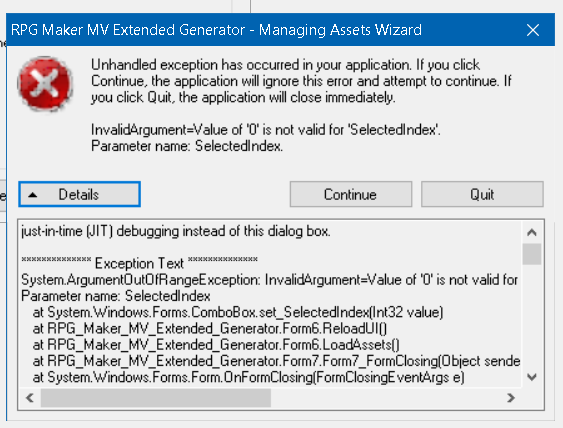Viewport: 563px width, 428px height.
Task: Click empty horizontal scrollbar track right of thumb
Action: [x=386, y=398]
